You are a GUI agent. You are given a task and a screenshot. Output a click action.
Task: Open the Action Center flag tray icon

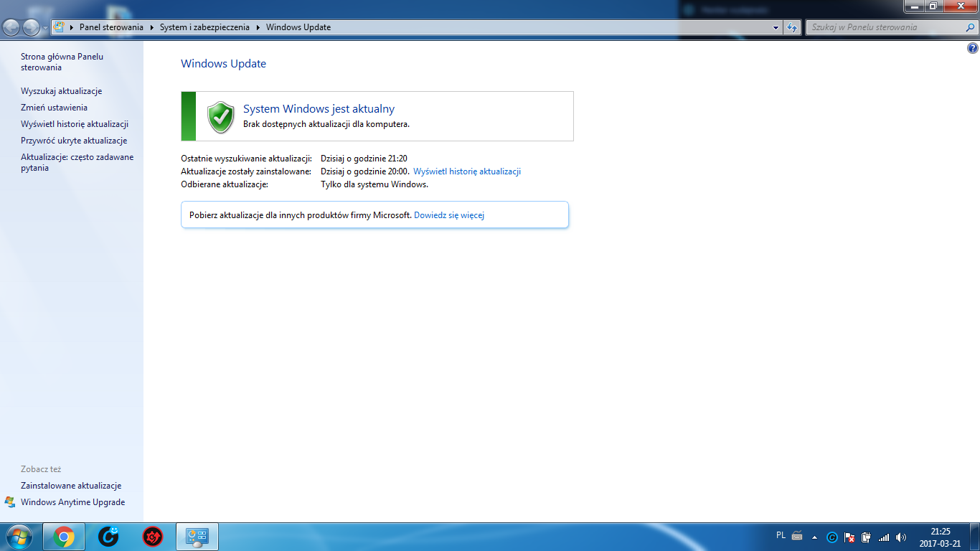click(x=849, y=537)
